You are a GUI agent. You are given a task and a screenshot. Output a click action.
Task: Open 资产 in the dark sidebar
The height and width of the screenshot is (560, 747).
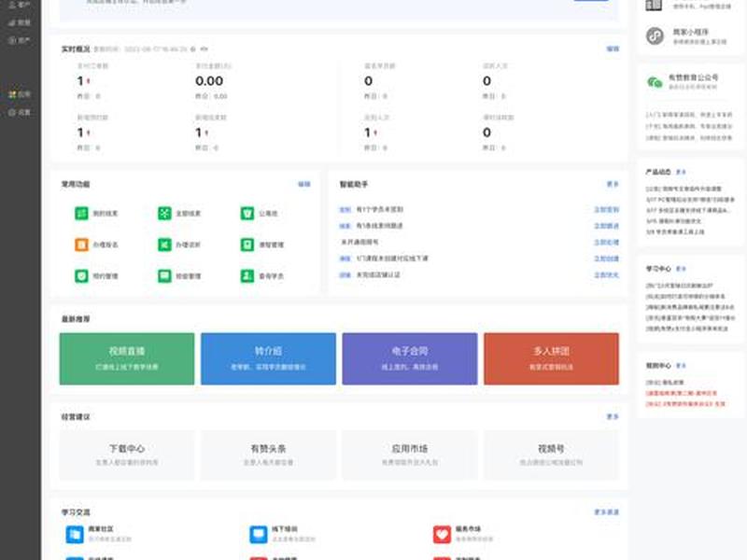pyautogui.click(x=20, y=40)
